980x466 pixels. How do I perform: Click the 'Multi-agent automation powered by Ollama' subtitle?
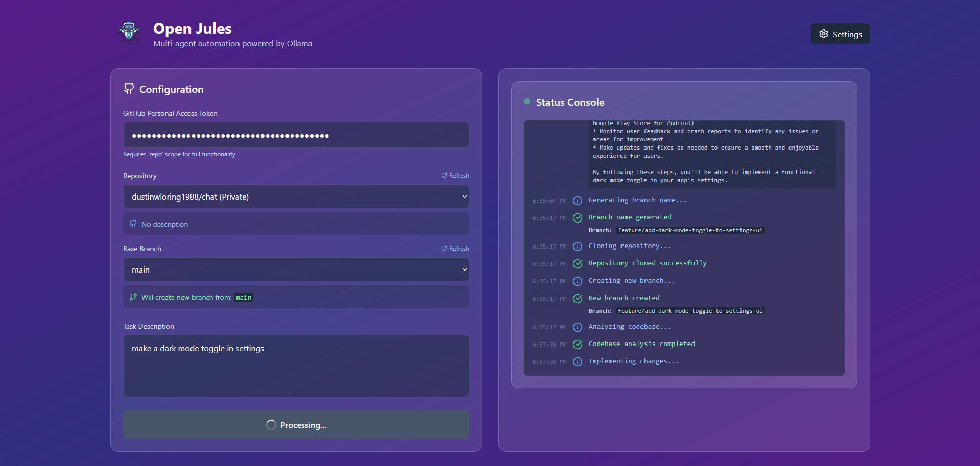point(233,44)
